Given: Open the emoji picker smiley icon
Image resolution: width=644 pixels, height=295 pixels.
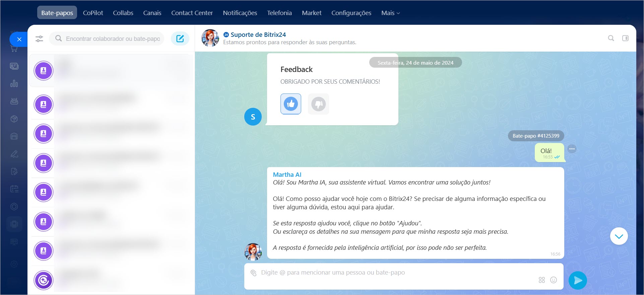Looking at the screenshot, I should (x=554, y=280).
